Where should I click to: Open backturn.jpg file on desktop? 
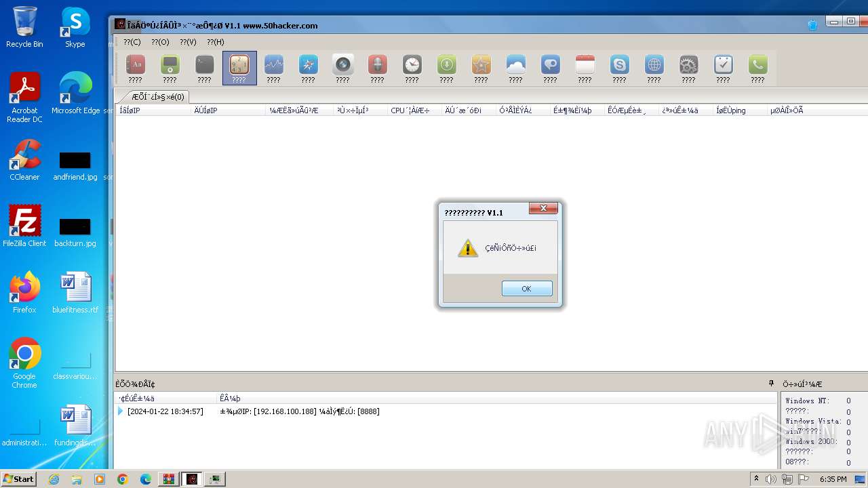[75, 232]
